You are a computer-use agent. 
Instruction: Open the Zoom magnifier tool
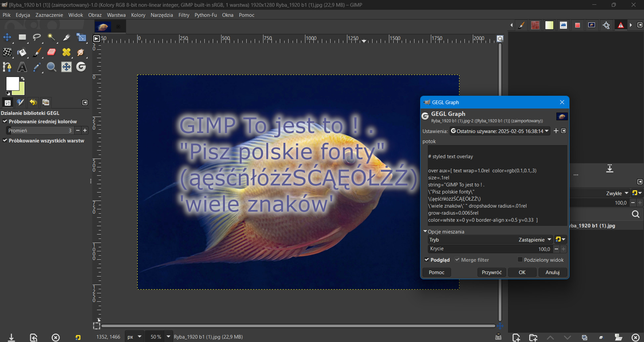(x=52, y=67)
